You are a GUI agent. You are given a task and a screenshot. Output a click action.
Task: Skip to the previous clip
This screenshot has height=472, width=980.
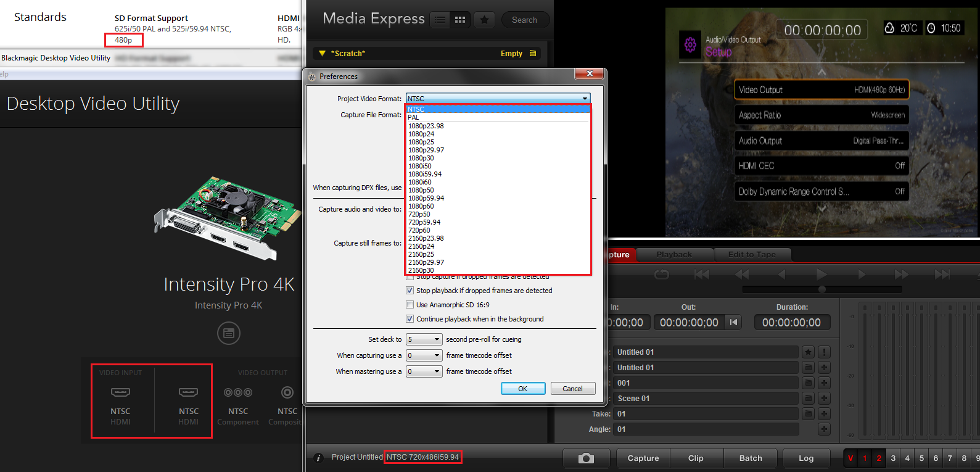[x=702, y=275]
